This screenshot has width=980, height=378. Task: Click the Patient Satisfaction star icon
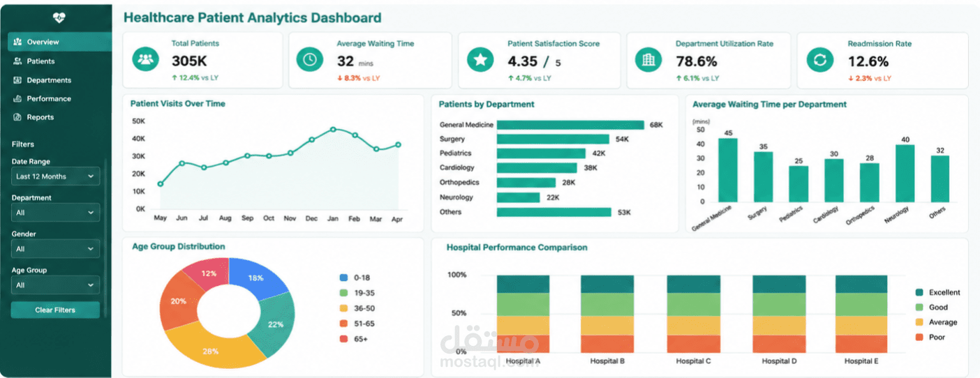(x=480, y=59)
